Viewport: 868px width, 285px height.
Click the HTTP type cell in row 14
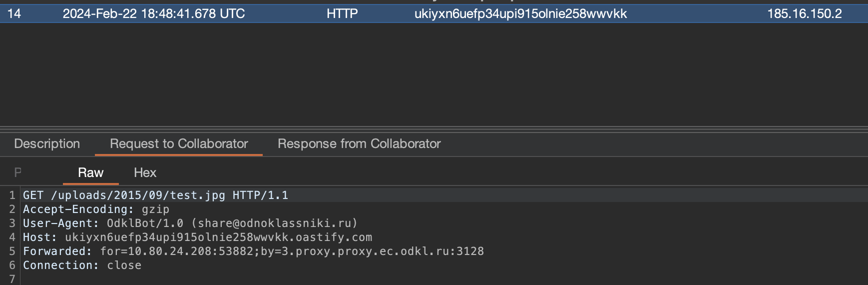[x=342, y=14]
